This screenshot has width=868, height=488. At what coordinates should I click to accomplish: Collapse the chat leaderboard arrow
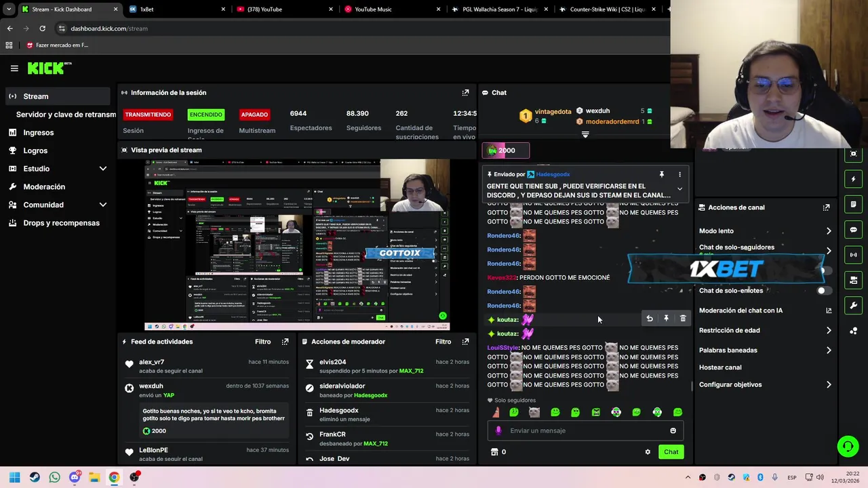(585, 135)
